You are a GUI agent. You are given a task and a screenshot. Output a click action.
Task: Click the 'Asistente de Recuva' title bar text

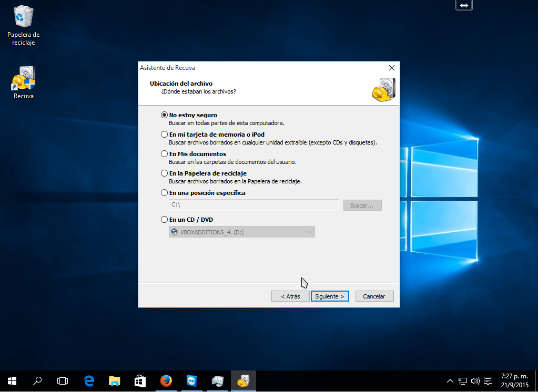[x=167, y=68]
